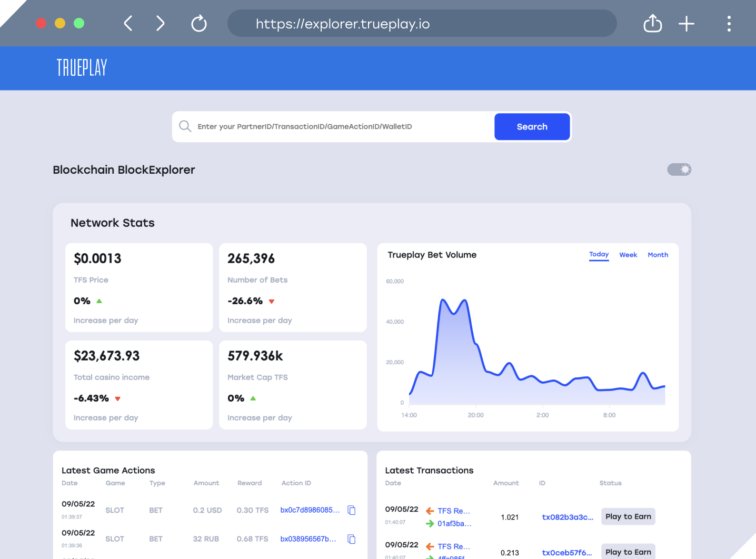This screenshot has height=559, width=756.
Task: Copy Action ID bx0c7d8986085
Action: pyautogui.click(x=352, y=510)
